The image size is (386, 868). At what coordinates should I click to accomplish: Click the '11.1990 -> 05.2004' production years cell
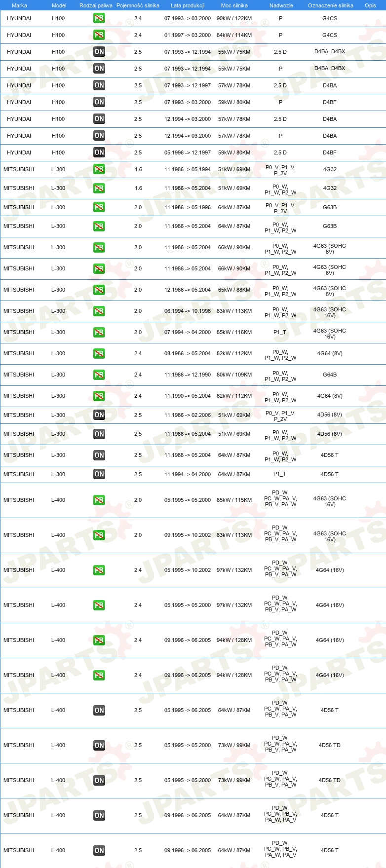(188, 396)
